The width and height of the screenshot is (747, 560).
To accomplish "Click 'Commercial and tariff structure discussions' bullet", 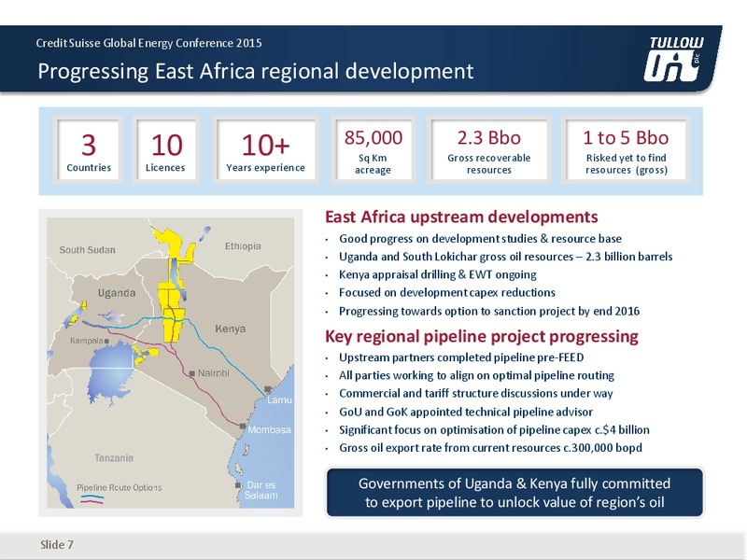I will coord(475,393).
